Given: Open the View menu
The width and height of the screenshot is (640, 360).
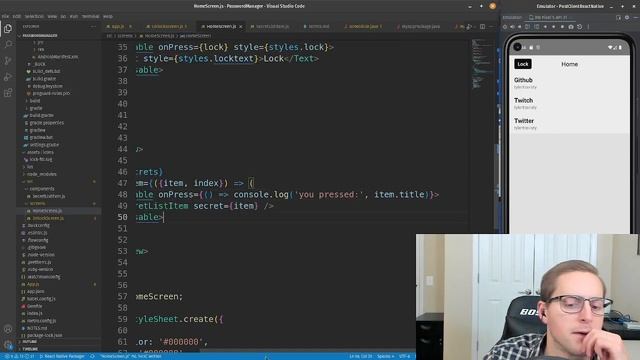Looking at the screenshot, I should [52, 17].
